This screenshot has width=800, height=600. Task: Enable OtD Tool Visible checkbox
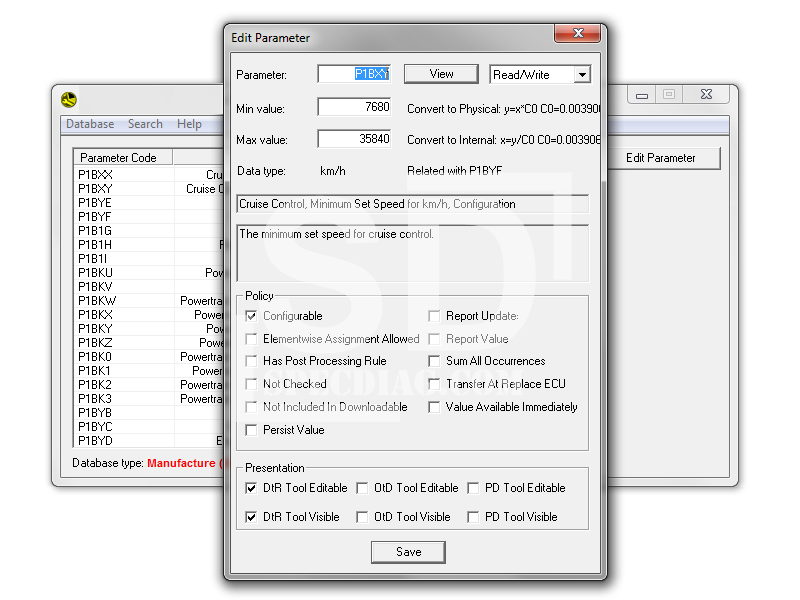(x=364, y=517)
